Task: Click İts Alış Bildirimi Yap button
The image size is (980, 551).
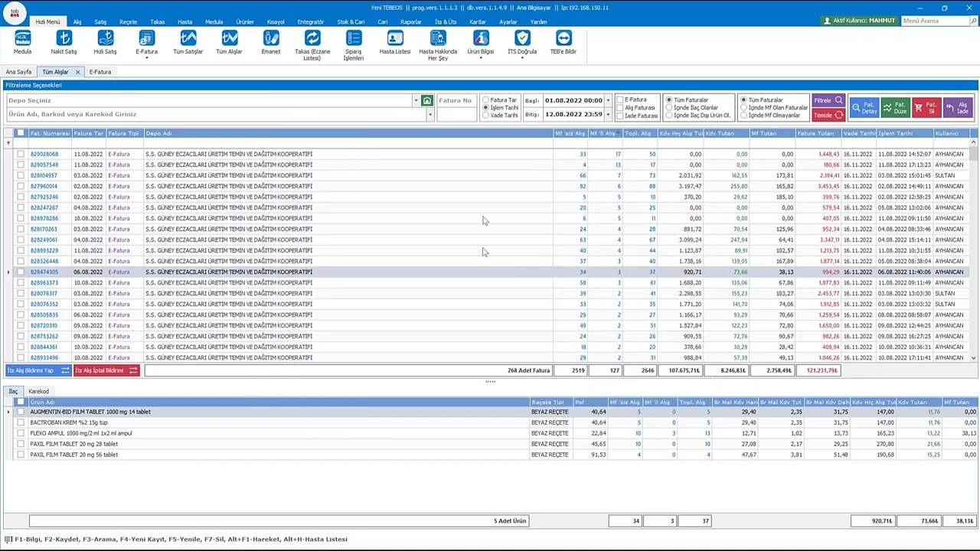Action: [38, 370]
